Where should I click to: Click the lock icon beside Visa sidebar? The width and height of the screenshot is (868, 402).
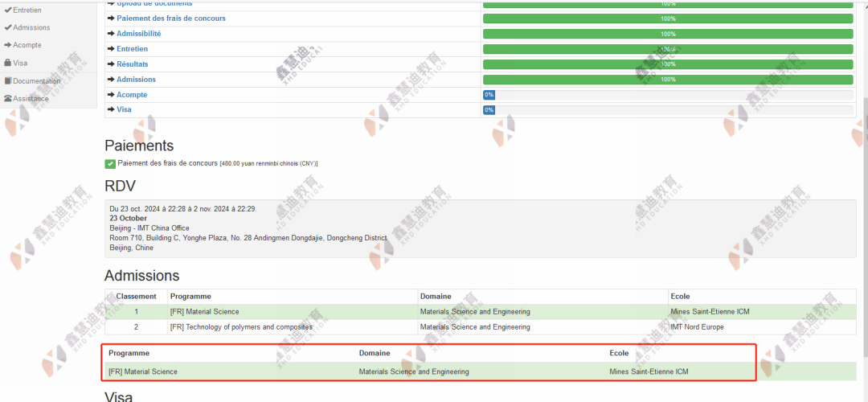[8, 64]
